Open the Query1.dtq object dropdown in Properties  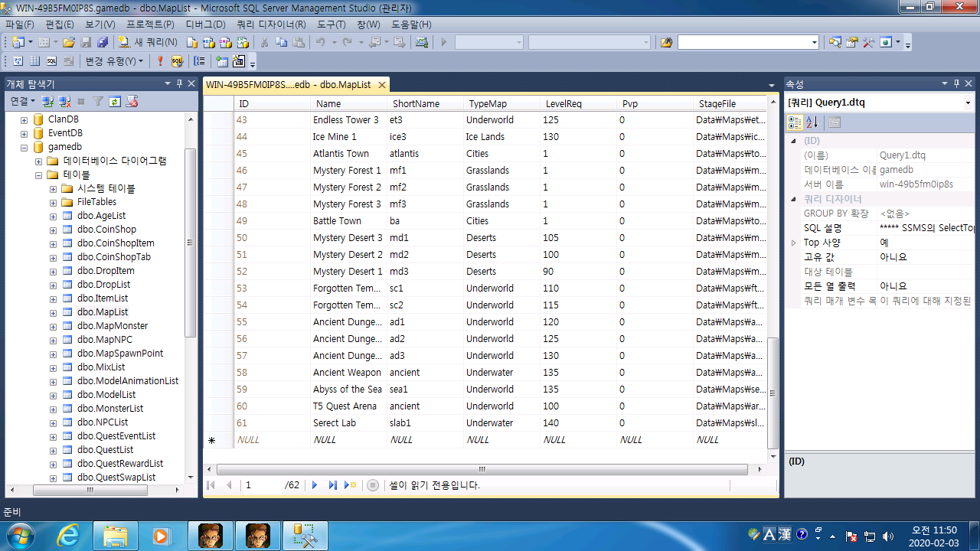pos(969,103)
